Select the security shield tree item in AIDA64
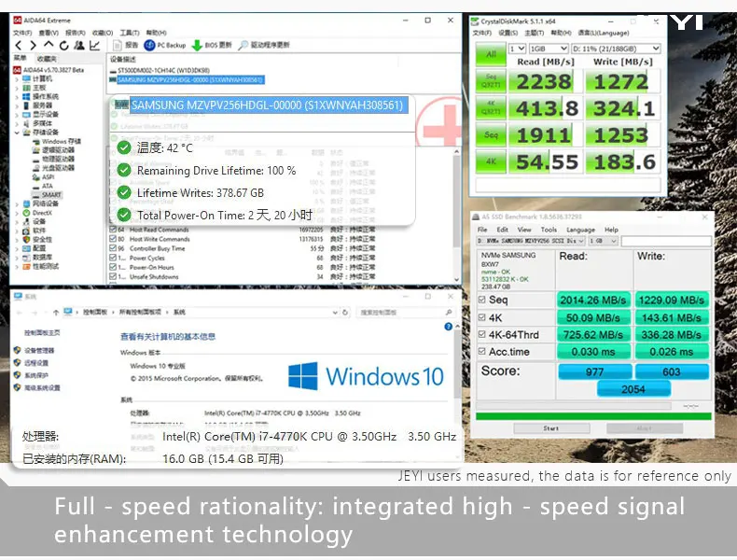 click(x=37, y=240)
